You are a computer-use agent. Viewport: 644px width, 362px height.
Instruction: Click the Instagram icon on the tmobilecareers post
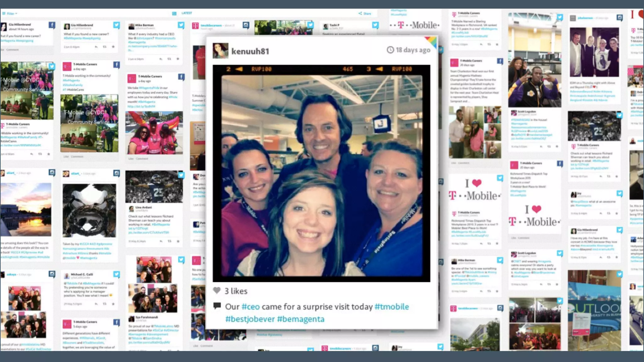coord(246,25)
